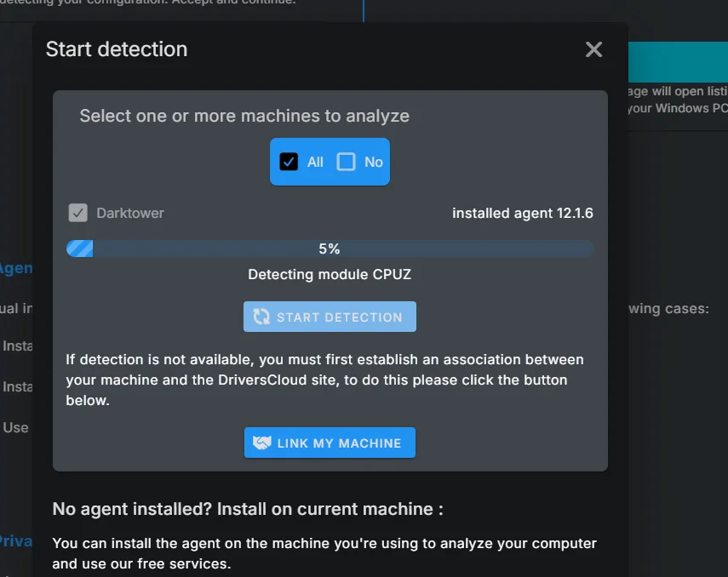Click the detection progress bar at 5%
The width and height of the screenshot is (728, 577).
pyautogui.click(x=330, y=249)
